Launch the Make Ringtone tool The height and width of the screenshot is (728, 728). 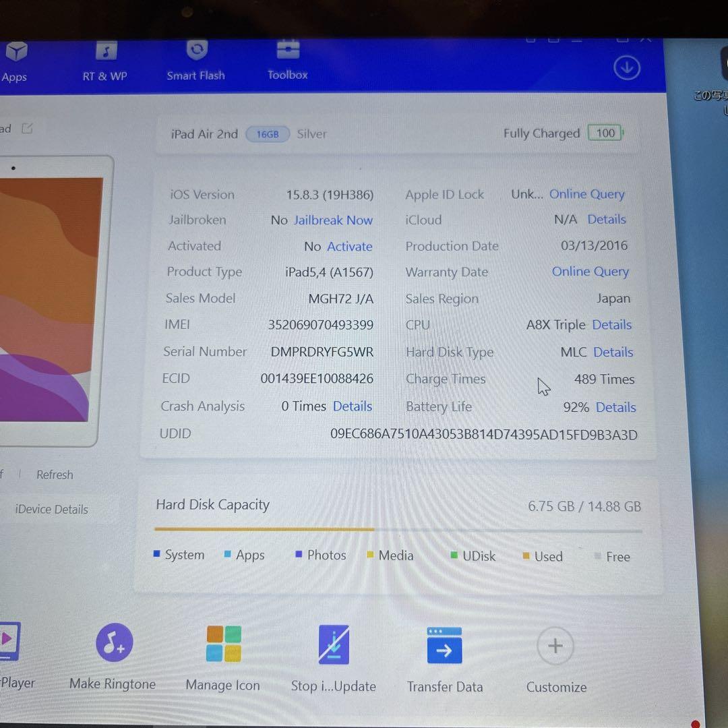(114, 642)
